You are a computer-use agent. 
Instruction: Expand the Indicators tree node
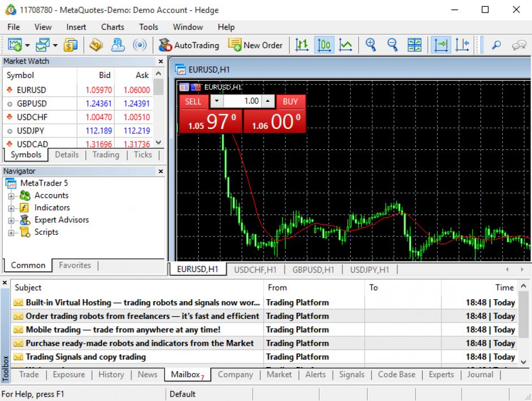[x=11, y=209]
